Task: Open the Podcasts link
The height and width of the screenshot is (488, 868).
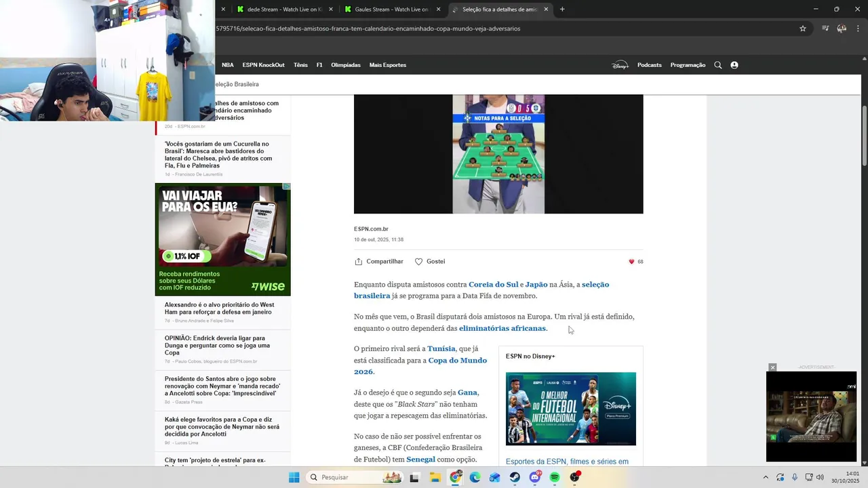Action: click(x=650, y=65)
